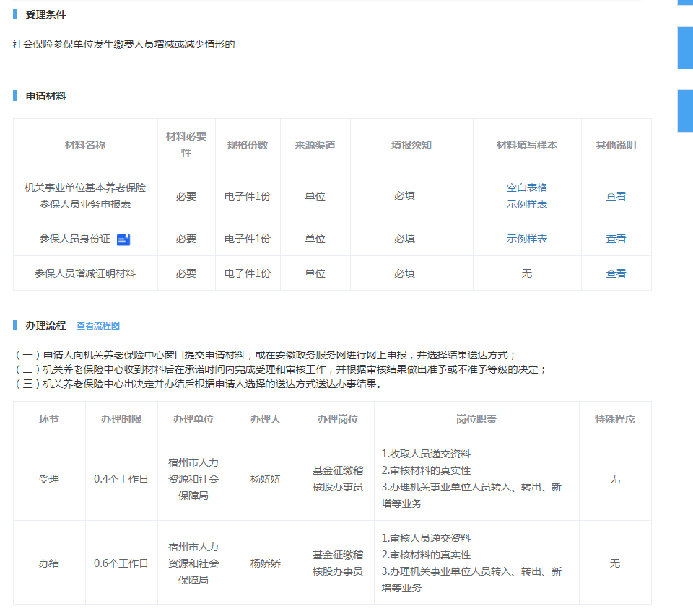Click the middle blue side tab on the right edge

point(684,48)
